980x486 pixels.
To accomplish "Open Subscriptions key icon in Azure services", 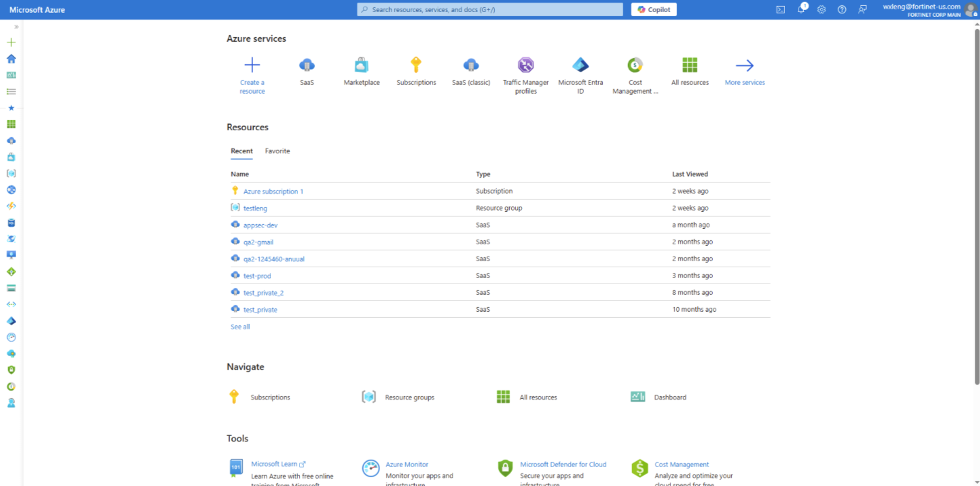I will click(416, 72).
